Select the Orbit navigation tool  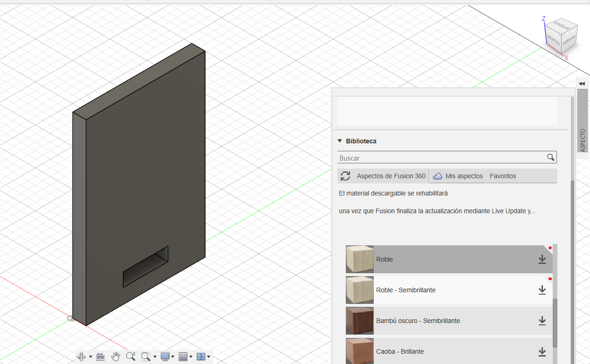[81, 357]
